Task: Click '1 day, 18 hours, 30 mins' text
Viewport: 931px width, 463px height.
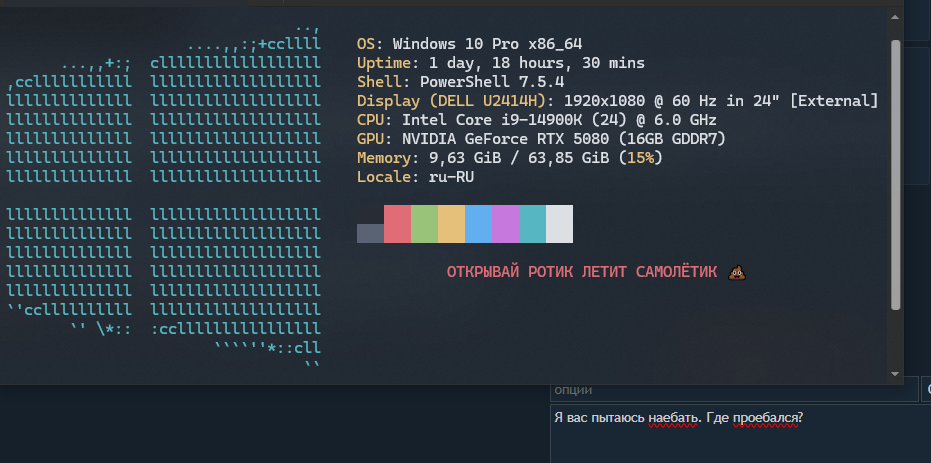Action: point(537,63)
